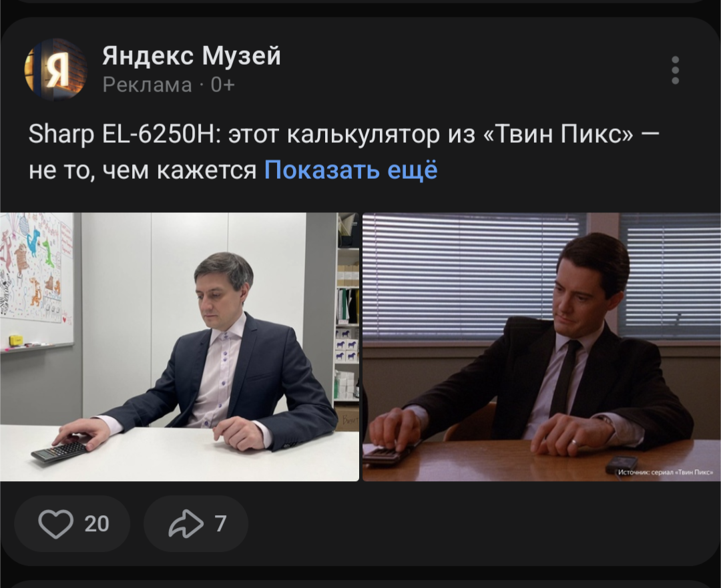Viewport: 721px width, 588px height.
Task: Like the post with heart icon
Action: [55, 524]
